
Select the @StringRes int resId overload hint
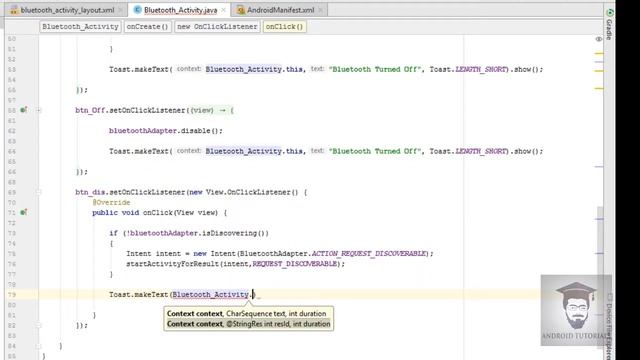[x=248, y=324]
